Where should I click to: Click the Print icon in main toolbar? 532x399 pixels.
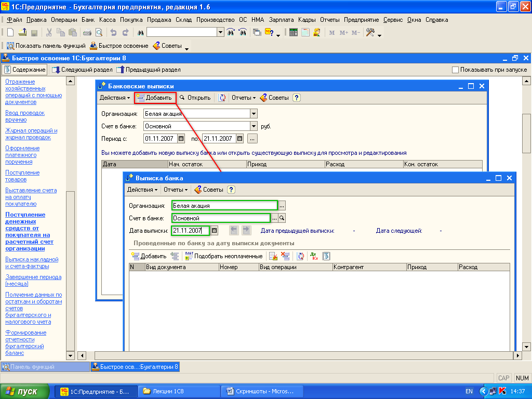pyautogui.click(x=87, y=33)
